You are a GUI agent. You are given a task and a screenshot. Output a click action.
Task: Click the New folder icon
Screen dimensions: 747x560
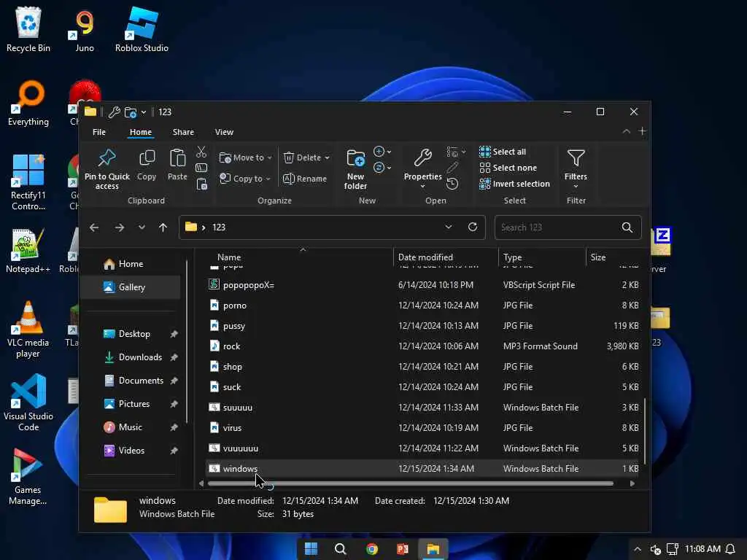(355, 158)
